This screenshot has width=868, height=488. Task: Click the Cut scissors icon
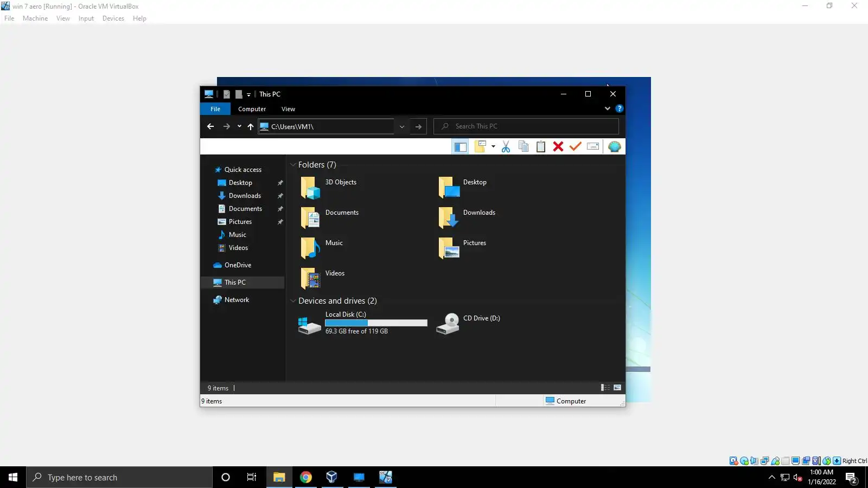point(506,146)
